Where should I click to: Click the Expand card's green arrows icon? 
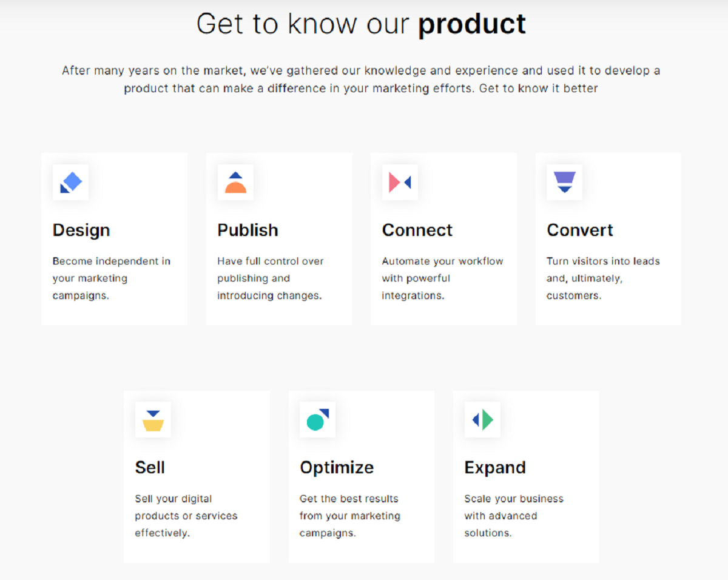coord(482,420)
